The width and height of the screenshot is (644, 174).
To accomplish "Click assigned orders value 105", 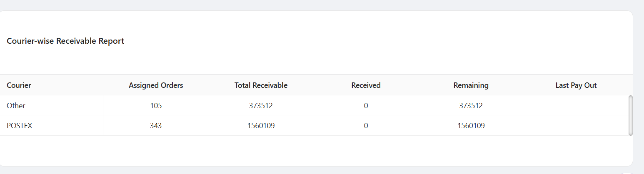I will click(156, 106).
